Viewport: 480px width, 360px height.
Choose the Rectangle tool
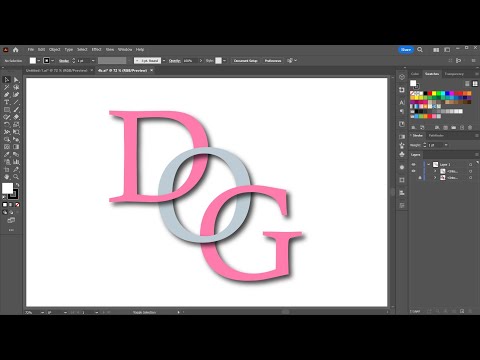[x=7, y=110]
